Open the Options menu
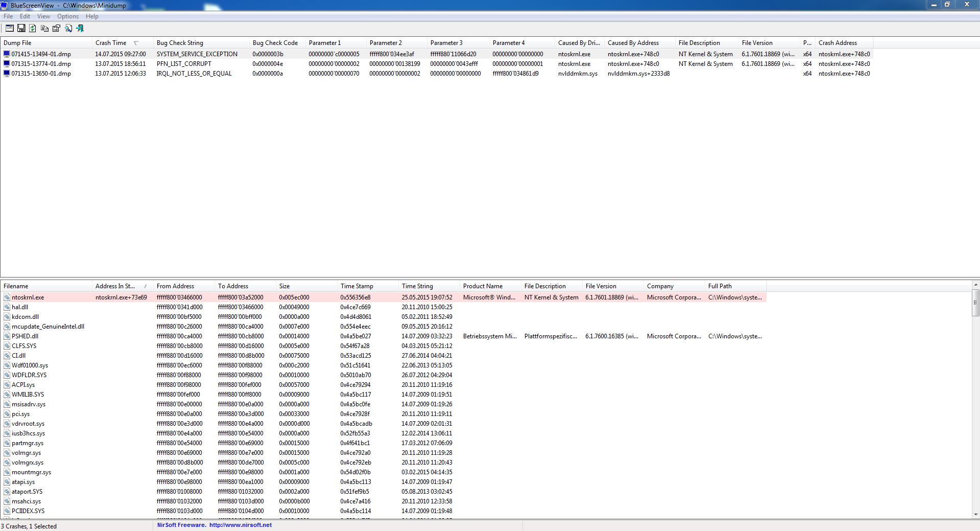 click(x=68, y=16)
